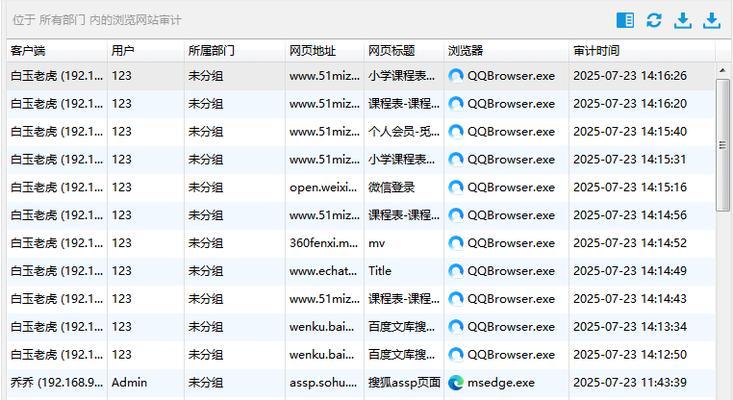The width and height of the screenshot is (733, 400).
Task: Click QQBrowser icon in 14:14:43 row
Action: [455, 299]
